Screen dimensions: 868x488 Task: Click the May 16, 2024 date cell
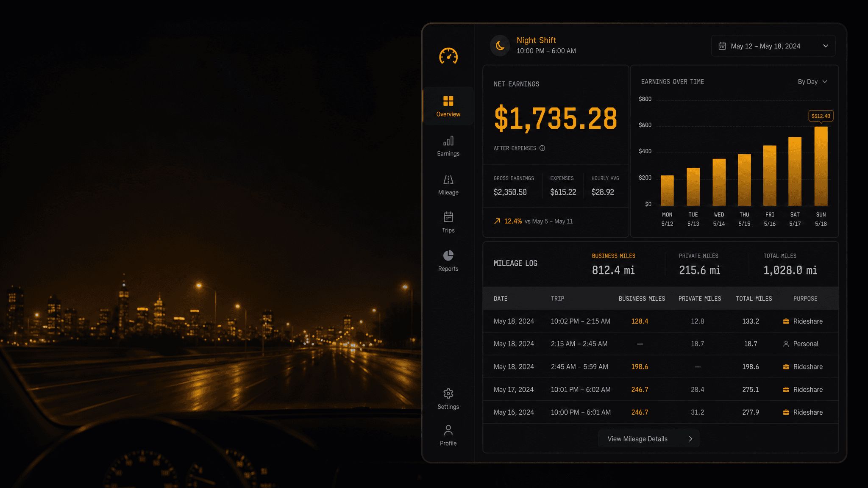514,412
